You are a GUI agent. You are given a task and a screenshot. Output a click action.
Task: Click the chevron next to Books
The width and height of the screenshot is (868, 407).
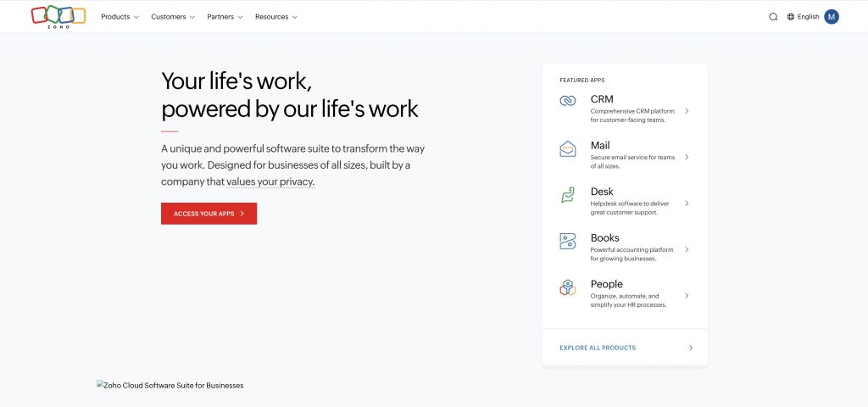687,250
